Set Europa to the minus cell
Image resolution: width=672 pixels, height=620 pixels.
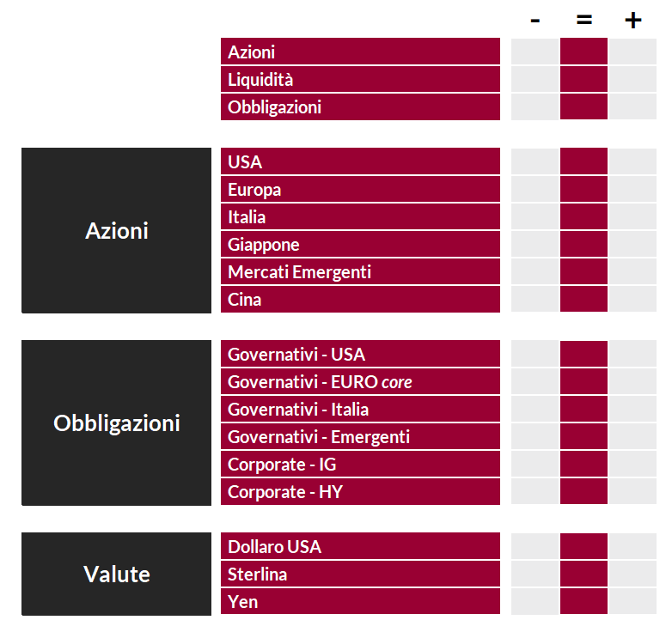(535, 189)
